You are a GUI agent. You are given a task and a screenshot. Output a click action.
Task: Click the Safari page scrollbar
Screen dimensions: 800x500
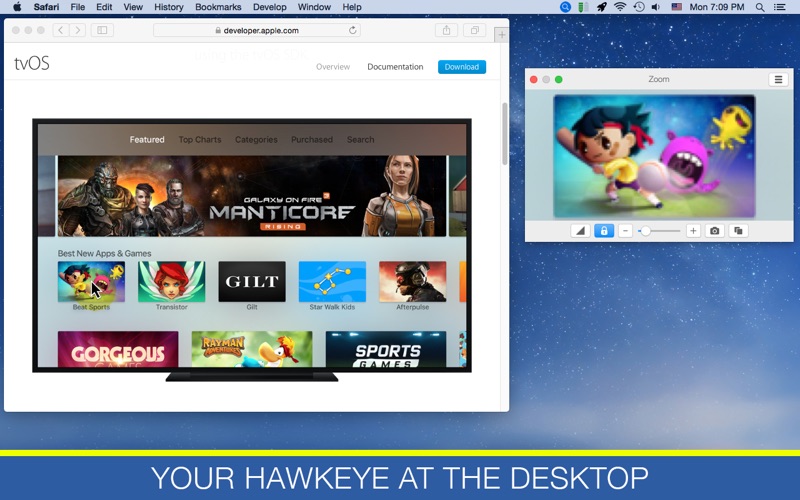pos(505,134)
